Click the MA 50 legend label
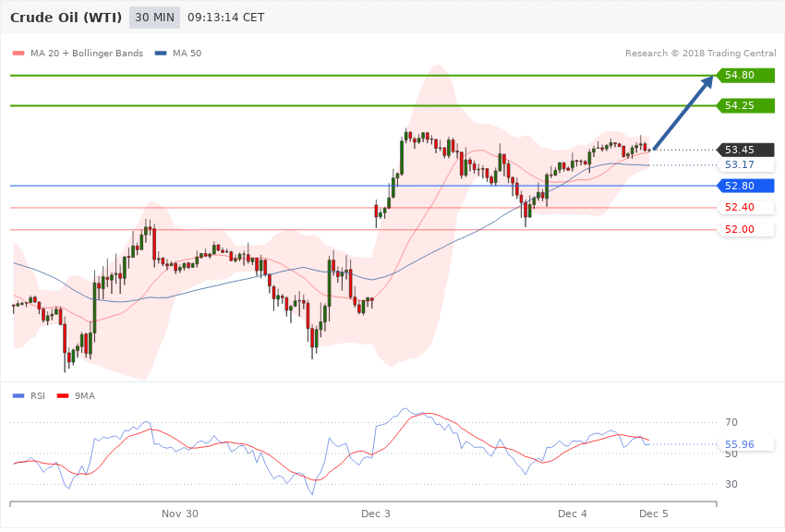 [x=187, y=54]
